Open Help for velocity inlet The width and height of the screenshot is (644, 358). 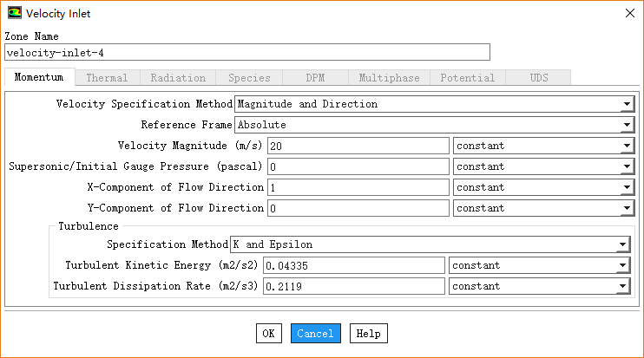(x=368, y=334)
